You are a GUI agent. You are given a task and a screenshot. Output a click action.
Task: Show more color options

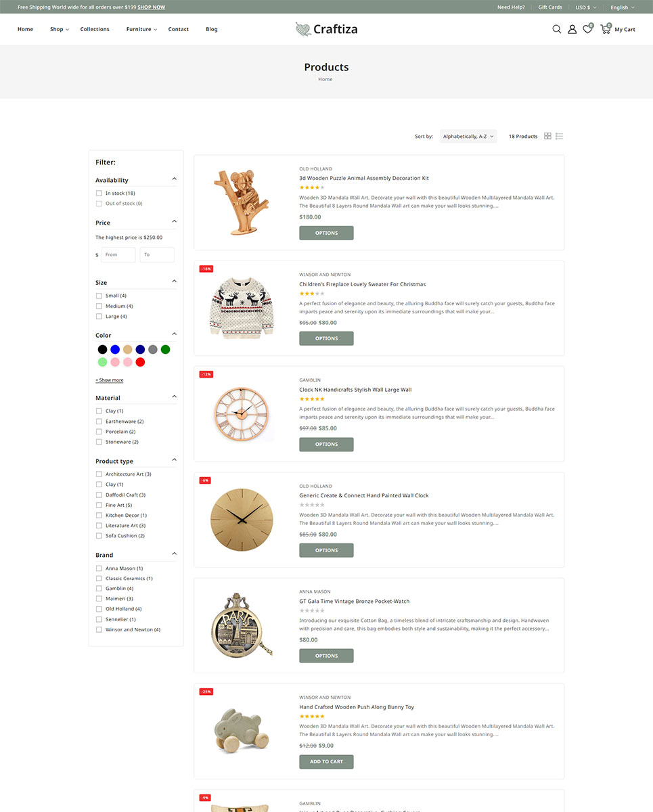pos(109,380)
